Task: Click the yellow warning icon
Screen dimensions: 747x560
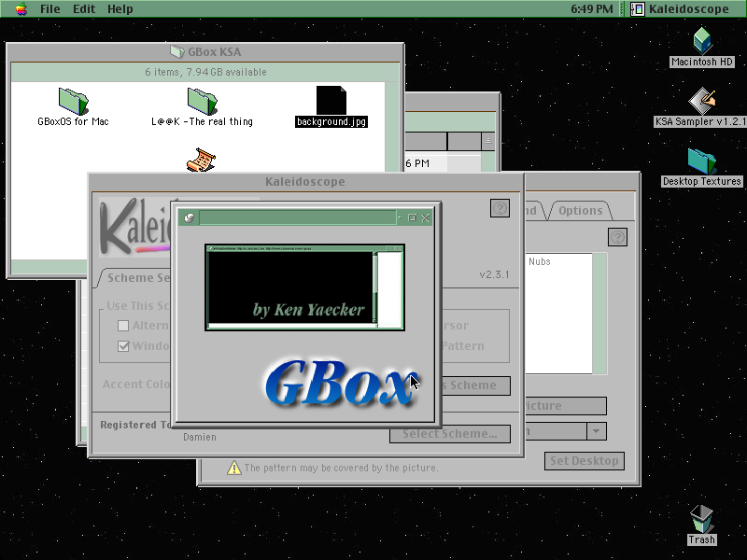Action: point(234,468)
